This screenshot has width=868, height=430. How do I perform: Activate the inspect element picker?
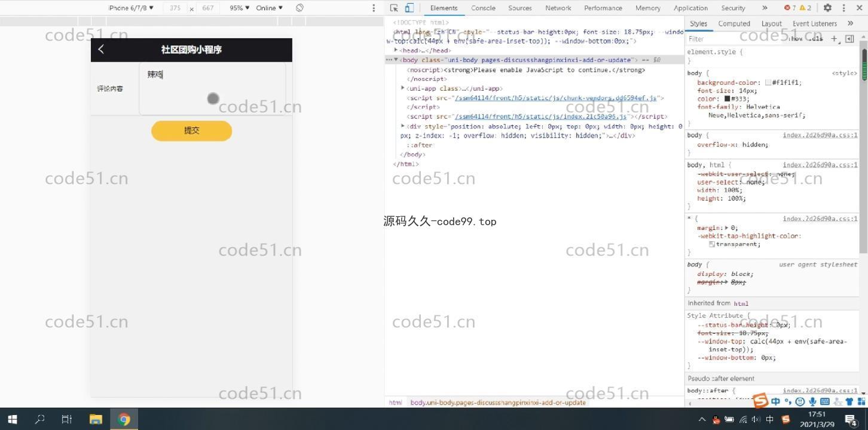pos(394,8)
